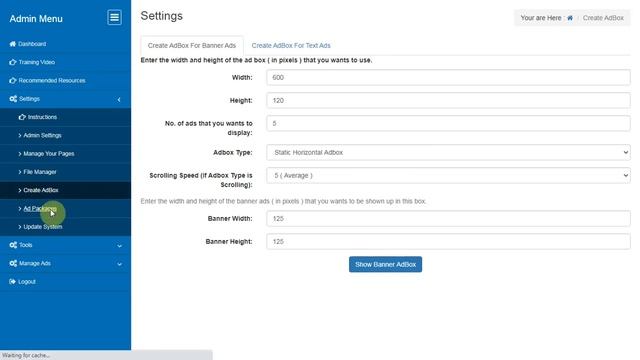Switch to Create AdBox For Banner Ads tab

tap(192, 45)
